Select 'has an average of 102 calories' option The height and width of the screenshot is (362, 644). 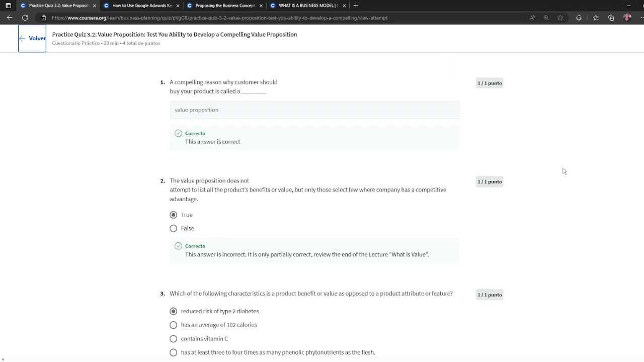point(174,325)
